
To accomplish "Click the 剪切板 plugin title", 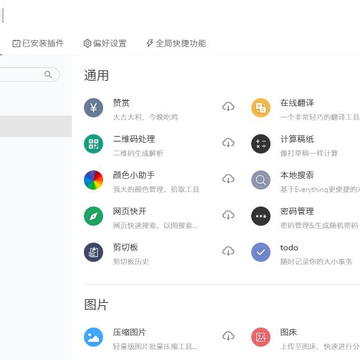I will click(x=125, y=247).
